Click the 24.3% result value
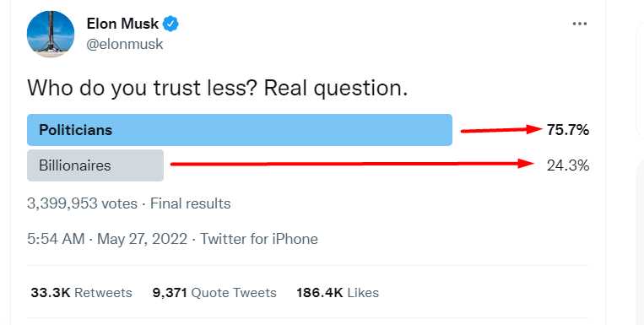Viewport: 644px width, 325px height. 567,165
